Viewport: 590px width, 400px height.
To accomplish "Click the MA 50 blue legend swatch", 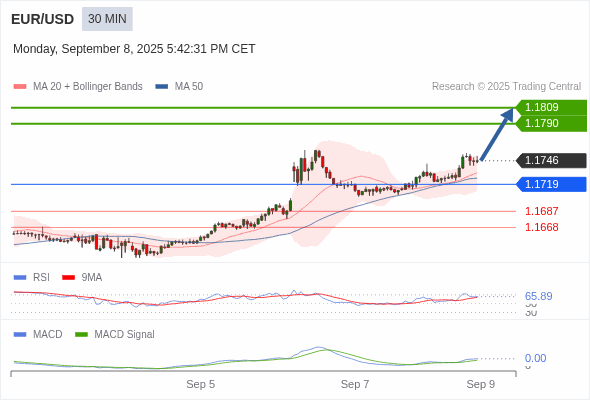I will [162, 87].
